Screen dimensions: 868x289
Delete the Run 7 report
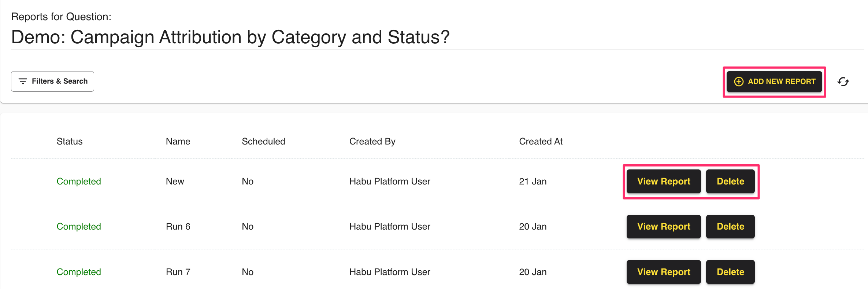coord(730,272)
